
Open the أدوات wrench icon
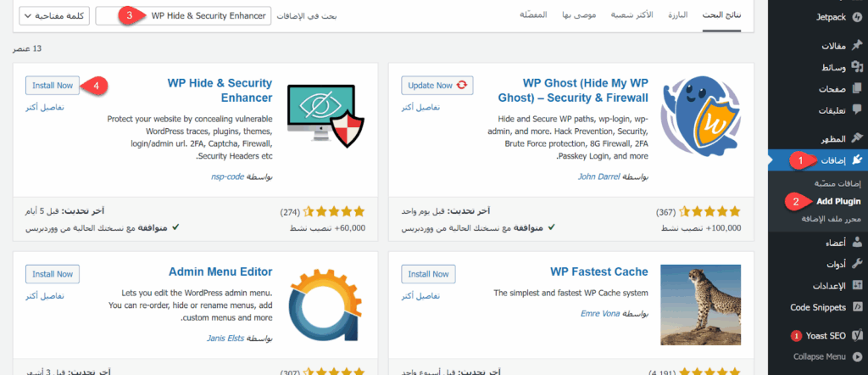pos(857,265)
